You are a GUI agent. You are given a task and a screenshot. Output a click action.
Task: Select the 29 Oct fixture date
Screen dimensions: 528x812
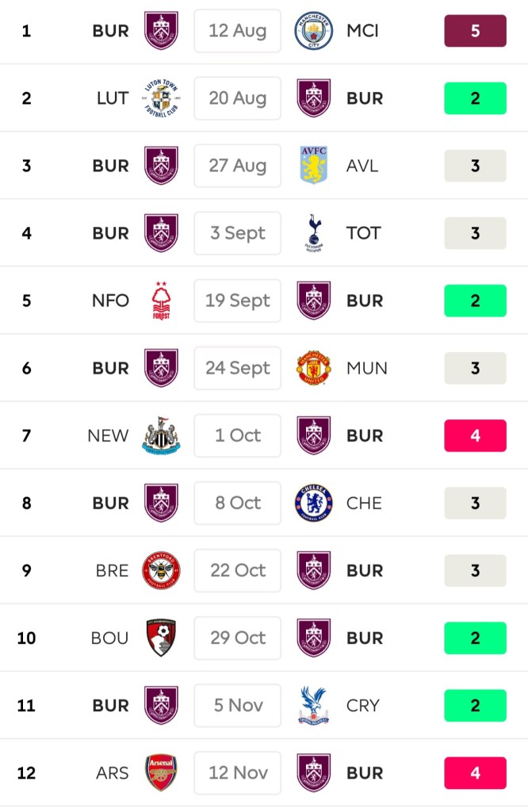click(238, 638)
